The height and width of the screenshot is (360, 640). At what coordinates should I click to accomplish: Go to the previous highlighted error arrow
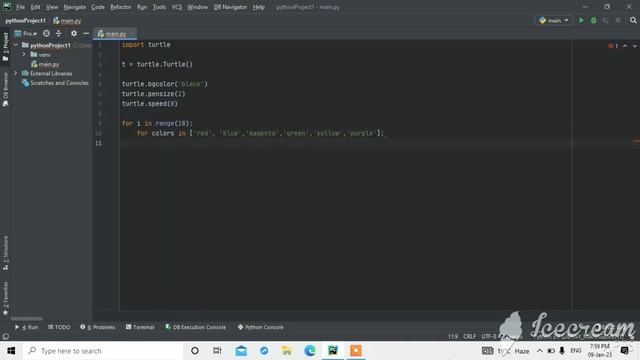[625, 46]
